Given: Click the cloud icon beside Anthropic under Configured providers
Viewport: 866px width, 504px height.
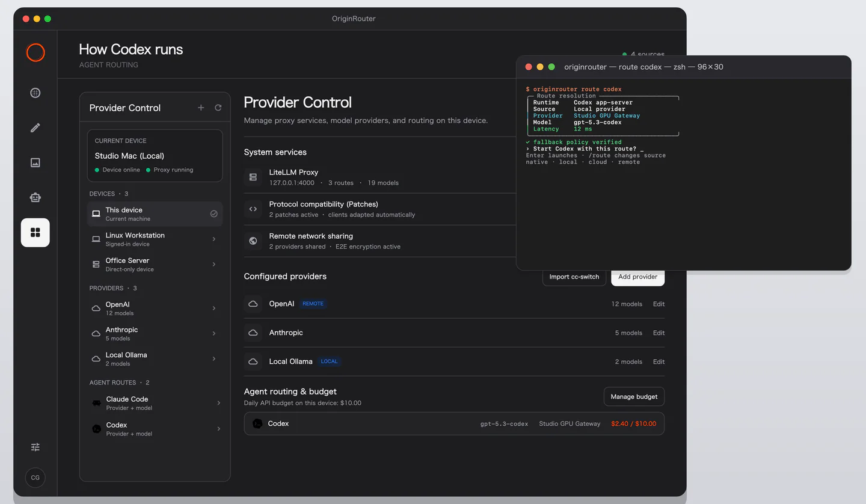Looking at the screenshot, I should pyautogui.click(x=253, y=333).
